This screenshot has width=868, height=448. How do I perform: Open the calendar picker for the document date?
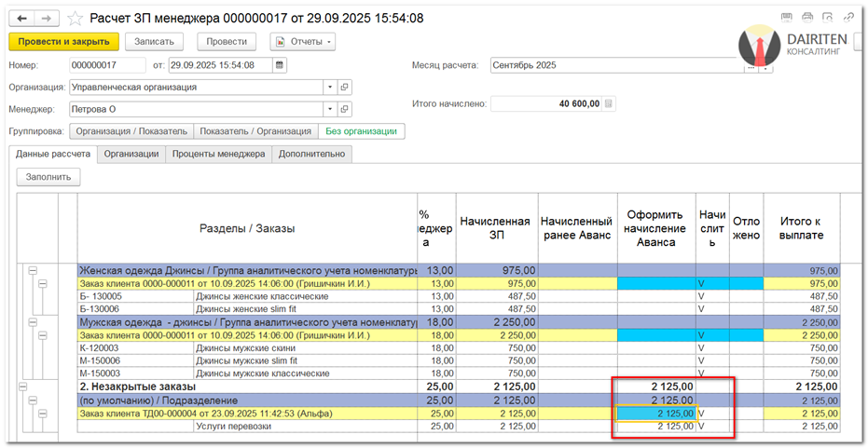[280, 65]
